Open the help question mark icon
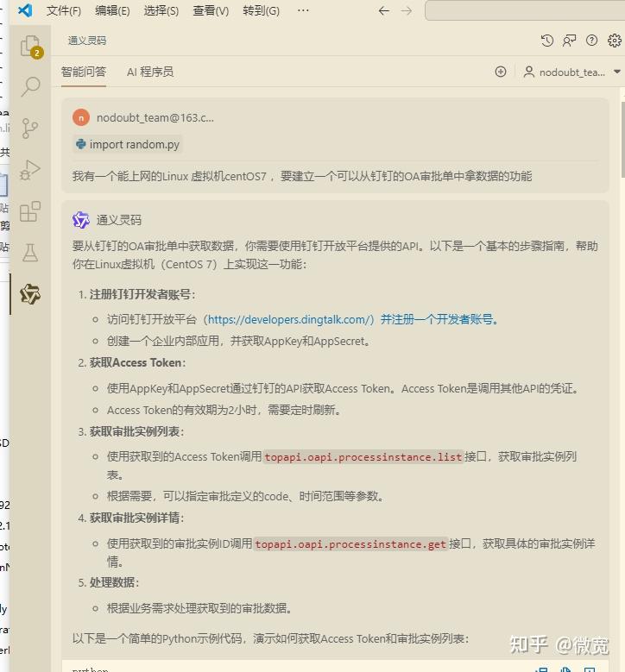The width and height of the screenshot is (625, 672). pyautogui.click(x=591, y=41)
